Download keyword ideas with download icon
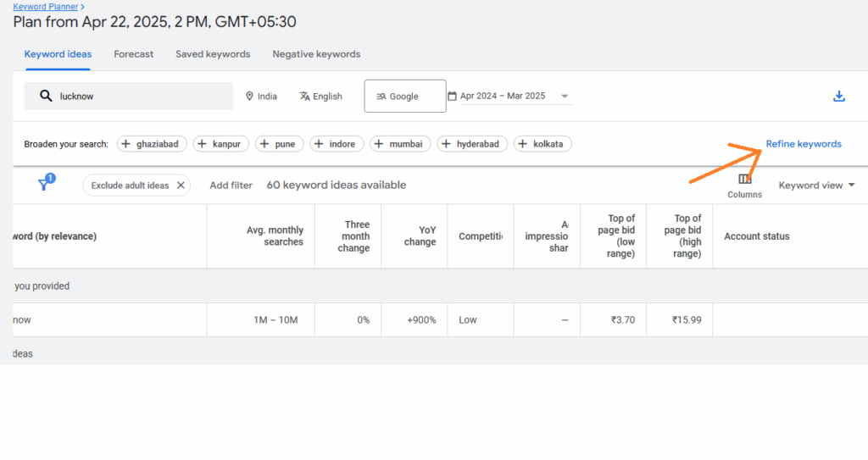This screenshot has width=868, height=460. (838, 96)
